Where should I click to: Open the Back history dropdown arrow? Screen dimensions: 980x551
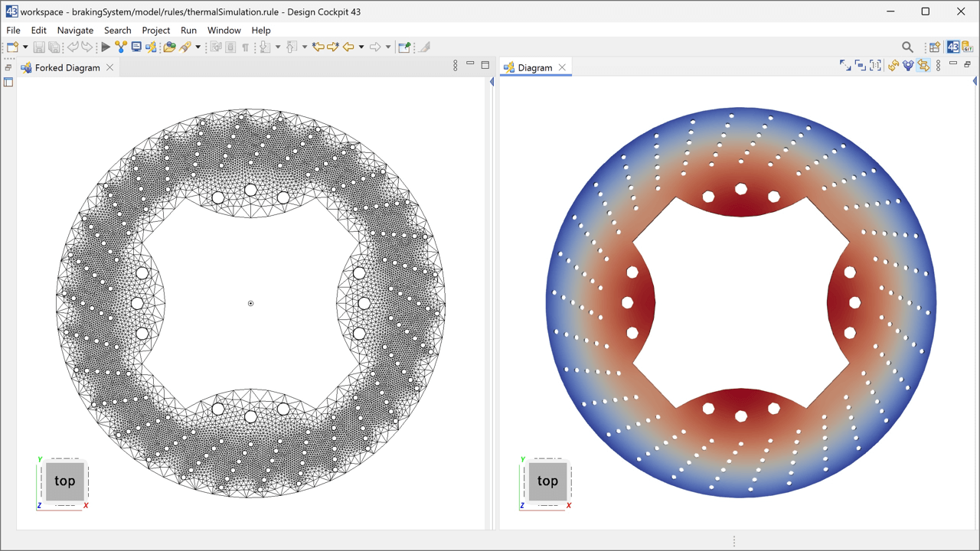pyautogui.click(x=361, y=47)
